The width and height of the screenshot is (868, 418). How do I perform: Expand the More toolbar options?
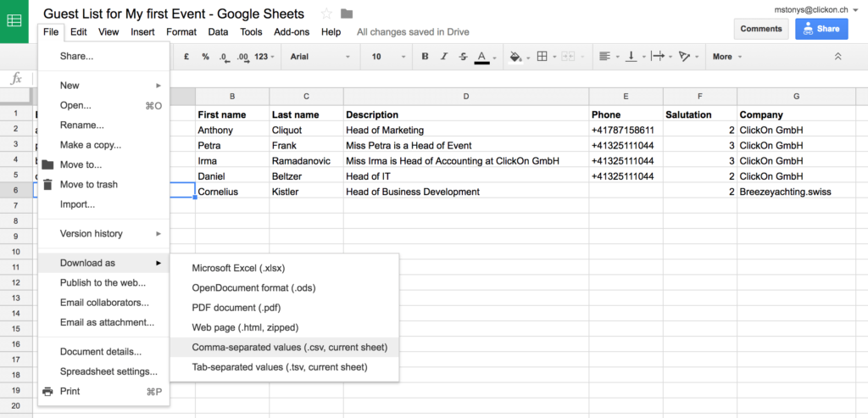click(726, 57)
